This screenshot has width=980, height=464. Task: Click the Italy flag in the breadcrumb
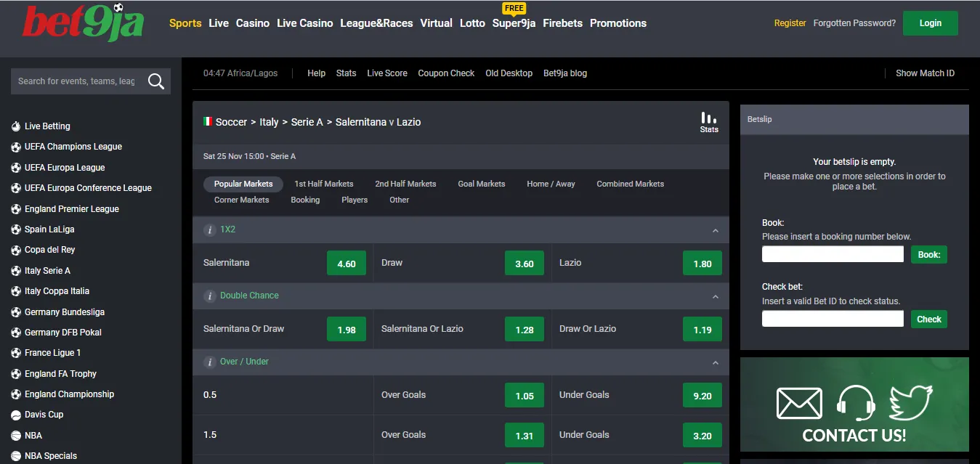pos(208,121)
